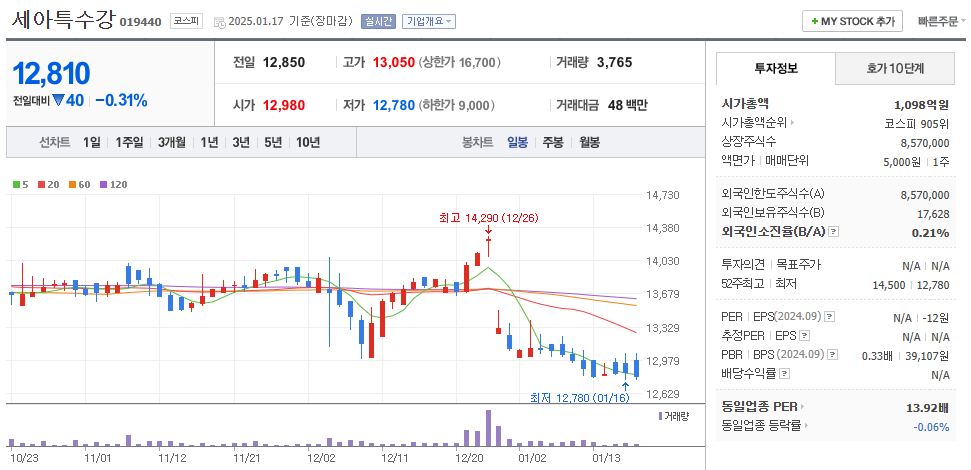Click the purple 거래량 legend marker

tap(661, 416)
